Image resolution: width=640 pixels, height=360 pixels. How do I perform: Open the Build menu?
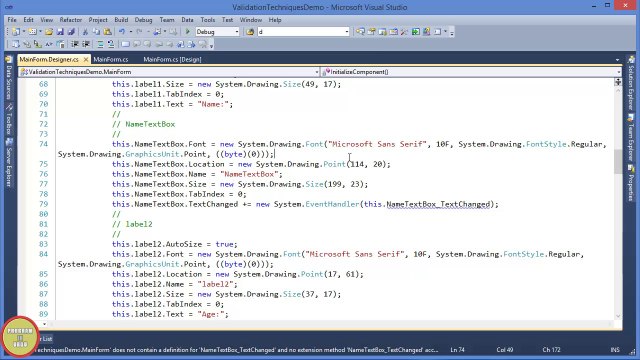(x=121, y=20)
